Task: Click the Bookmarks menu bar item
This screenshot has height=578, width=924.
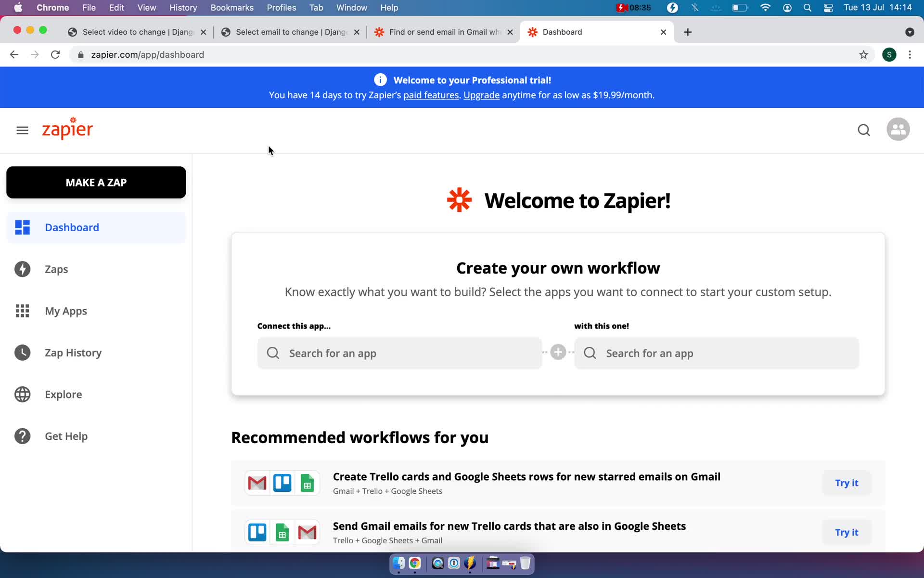Action: [231, 7]
